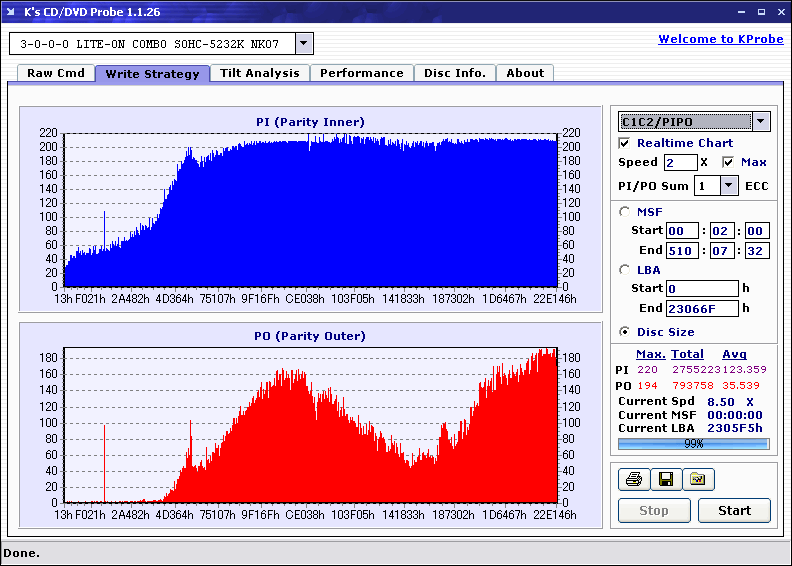The width and height of the screenshot is (792, 566).
Task: Switch to the Tilt Analysis tab
Action: tap(260, 73)
